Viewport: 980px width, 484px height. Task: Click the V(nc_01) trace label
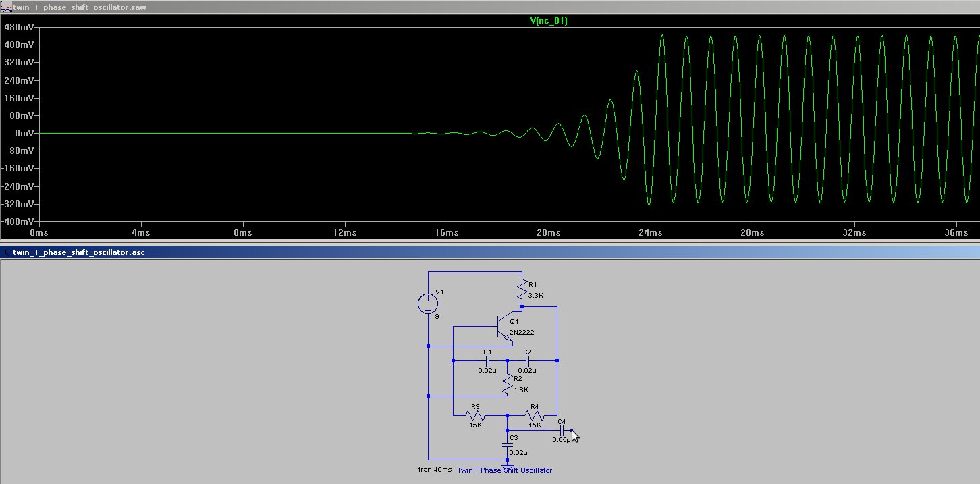tap(548, 21)
